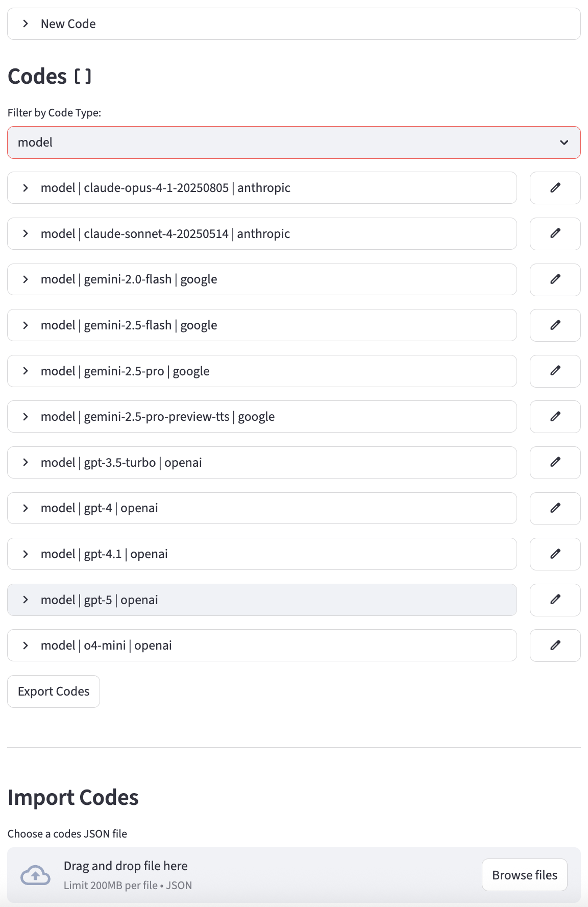Click the Codes heading anchor link icon

83,77
